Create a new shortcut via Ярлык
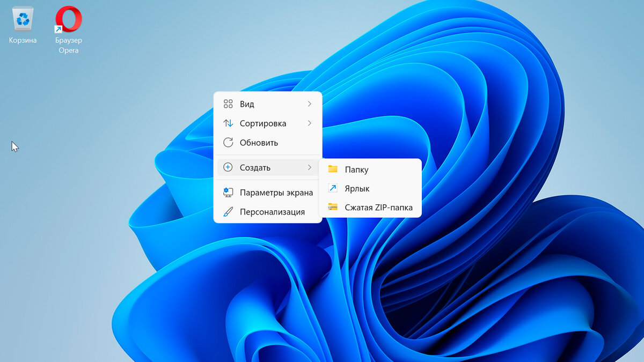Image resolution: width=644 pixels, height=362 pixels. tap(370, 188)
